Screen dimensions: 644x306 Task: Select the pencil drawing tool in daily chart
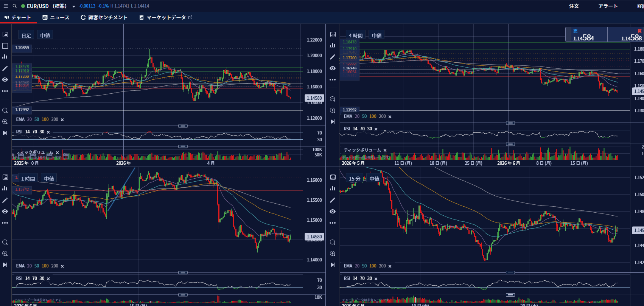tap(5, 68)
